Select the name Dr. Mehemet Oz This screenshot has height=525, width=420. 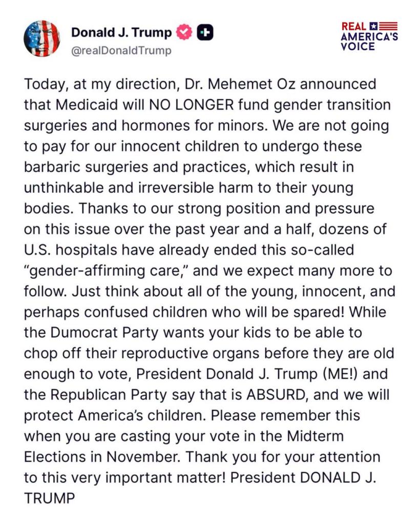pyautogui.click(x=240, y=84)
